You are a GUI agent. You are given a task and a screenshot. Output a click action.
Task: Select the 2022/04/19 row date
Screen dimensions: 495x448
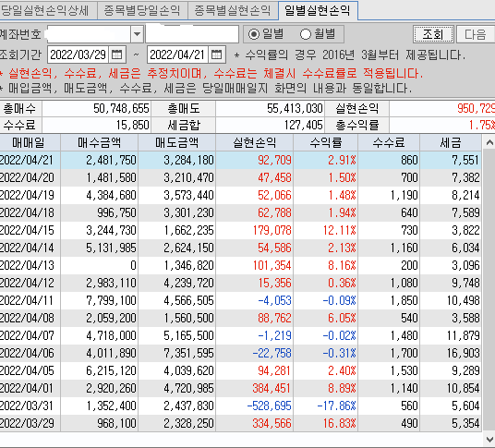pyautogui.click(x=27, y=195)
